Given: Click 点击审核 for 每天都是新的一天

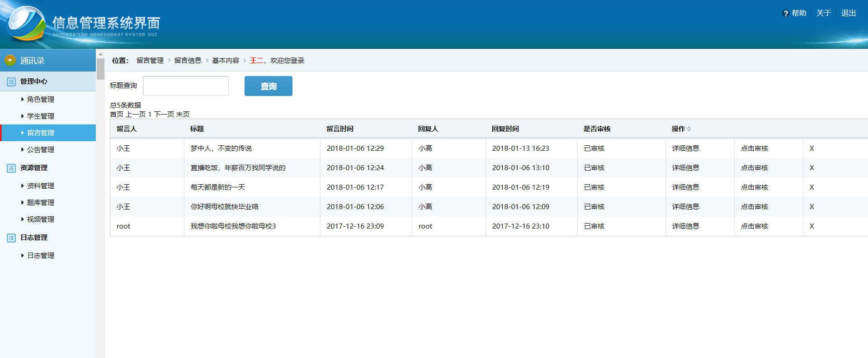Looking at the screenshot, I should (755, 187).
